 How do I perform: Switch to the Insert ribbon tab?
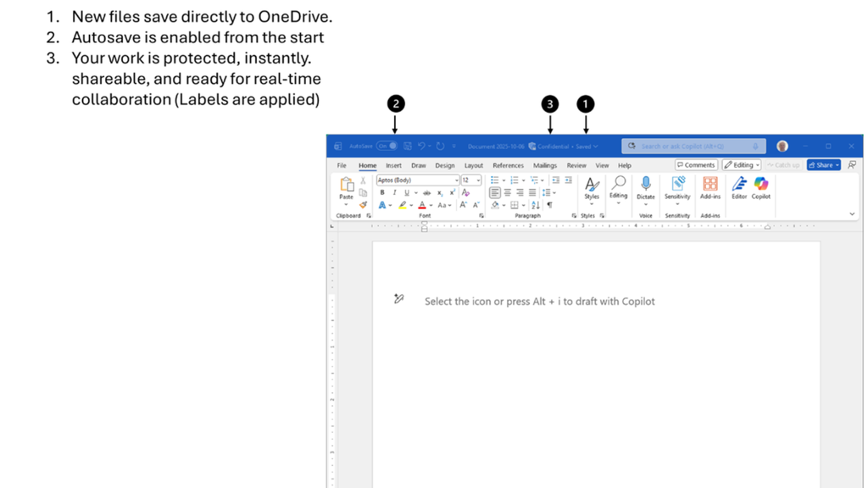pos(393,166)
